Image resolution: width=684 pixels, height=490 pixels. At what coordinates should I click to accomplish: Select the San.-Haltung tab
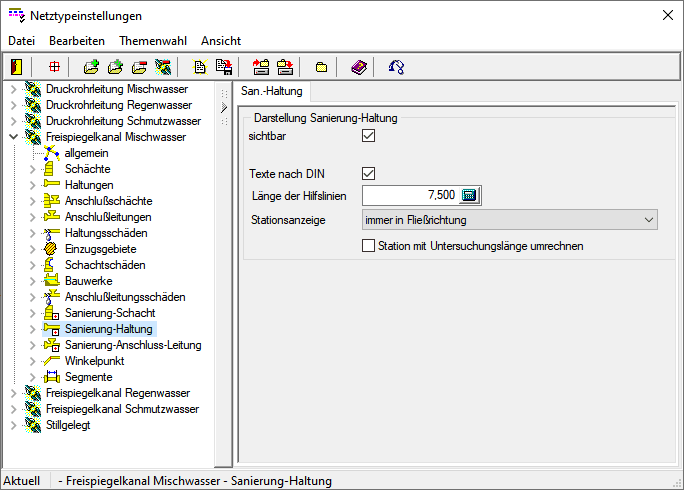tap(273, 91)
